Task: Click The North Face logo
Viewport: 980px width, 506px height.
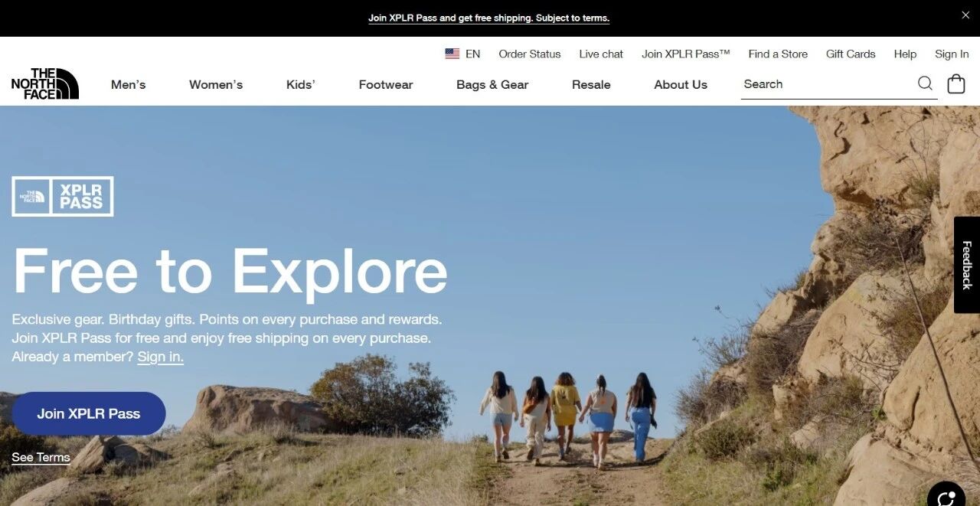Action: tap(45, 84)
